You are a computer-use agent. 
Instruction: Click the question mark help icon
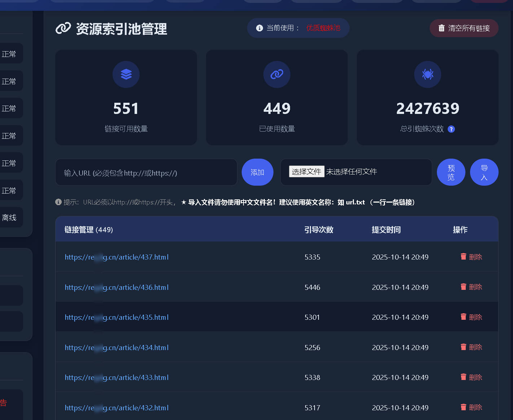pyautogui.click(x=451, y=129)
